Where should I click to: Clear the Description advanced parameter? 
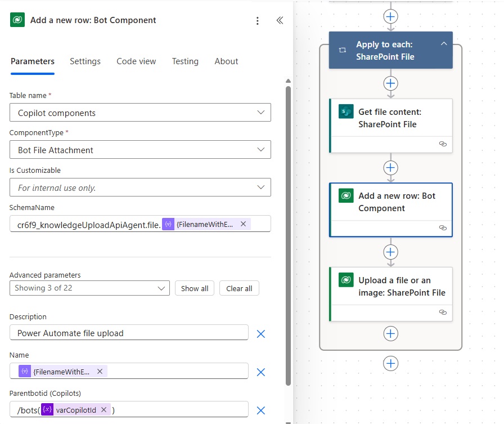[x=260, y=334]
